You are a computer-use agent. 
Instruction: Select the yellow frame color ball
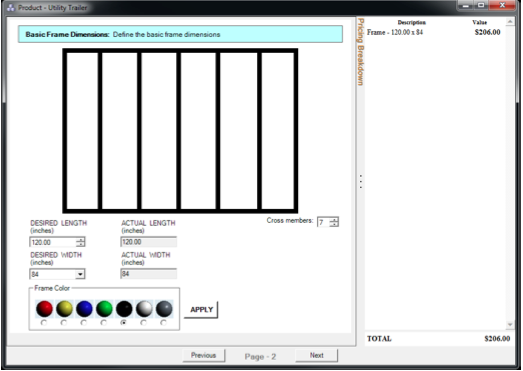click(x=64, y=309)
